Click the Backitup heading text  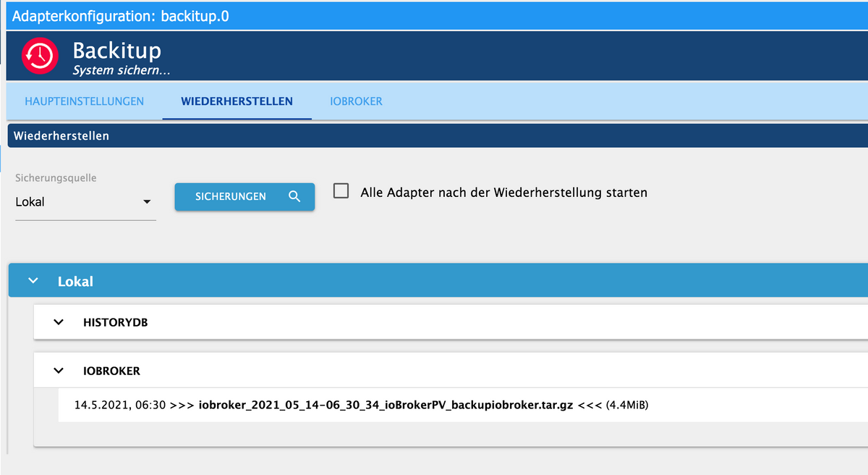coord(117,51)
